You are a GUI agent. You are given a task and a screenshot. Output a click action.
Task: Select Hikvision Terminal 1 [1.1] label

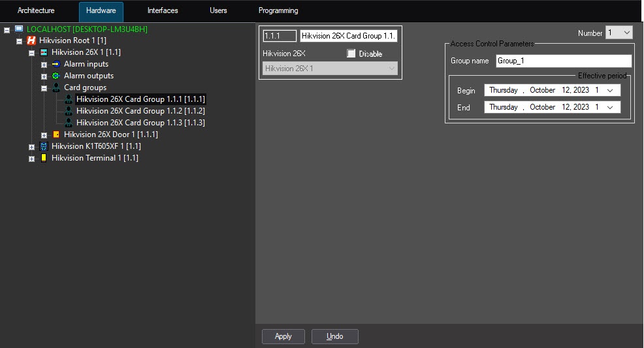[x=95, y=158]
